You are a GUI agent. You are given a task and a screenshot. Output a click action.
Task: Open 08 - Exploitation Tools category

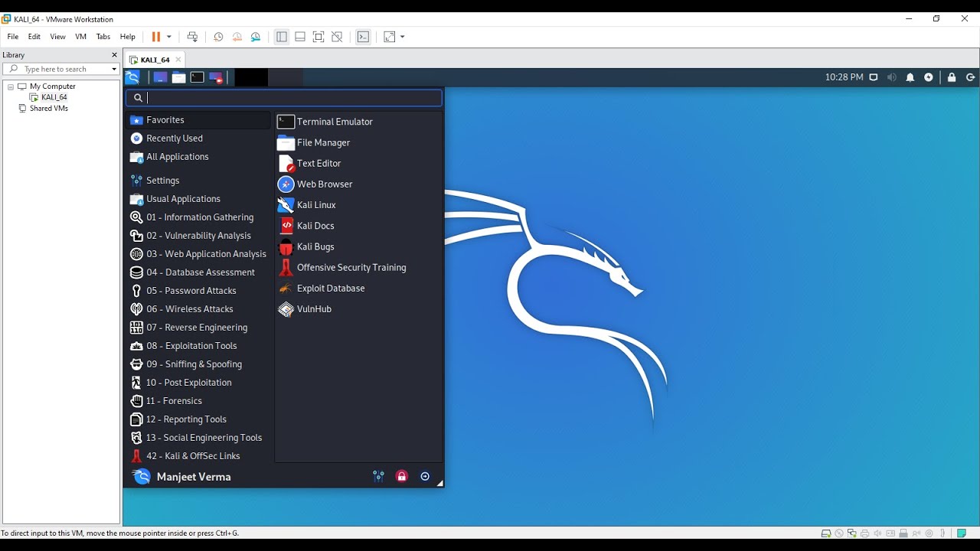click(x=199, y=346)
